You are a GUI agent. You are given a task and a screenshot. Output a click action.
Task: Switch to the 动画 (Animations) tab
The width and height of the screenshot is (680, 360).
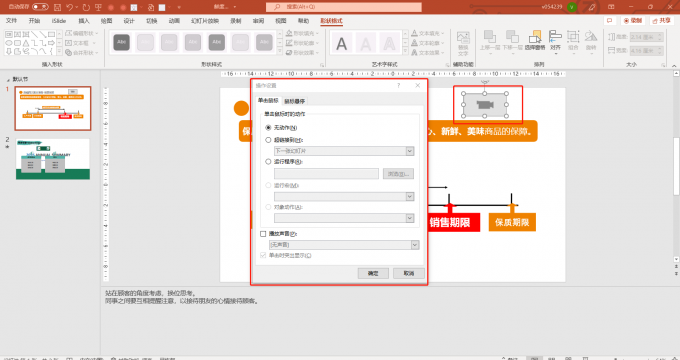[x=174, y=21]
